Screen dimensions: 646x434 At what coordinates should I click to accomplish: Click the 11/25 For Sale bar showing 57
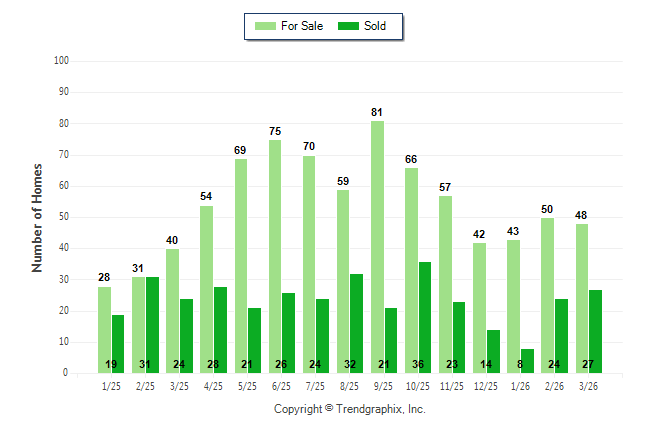point(445,284)
